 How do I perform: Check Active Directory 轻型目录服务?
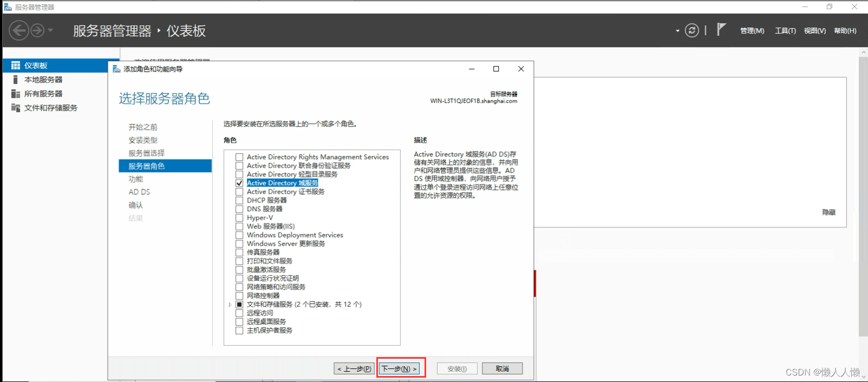[239, 174]
